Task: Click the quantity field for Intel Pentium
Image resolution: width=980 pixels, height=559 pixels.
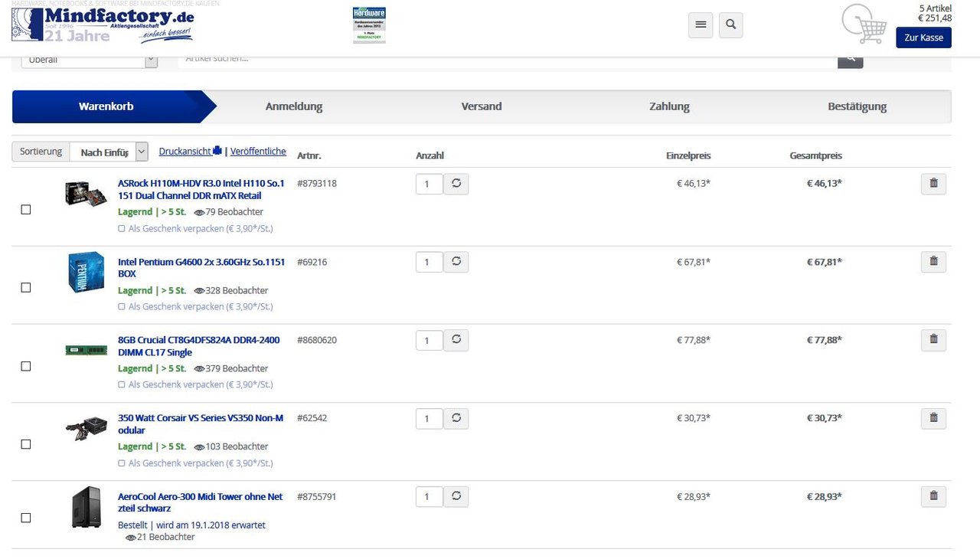Action: pos(430,263)
